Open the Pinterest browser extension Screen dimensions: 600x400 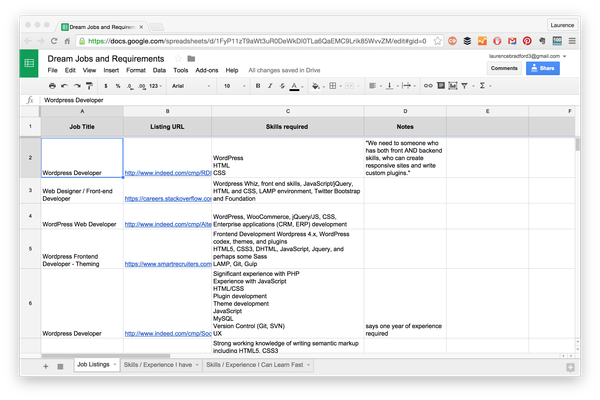coord(527,41)
